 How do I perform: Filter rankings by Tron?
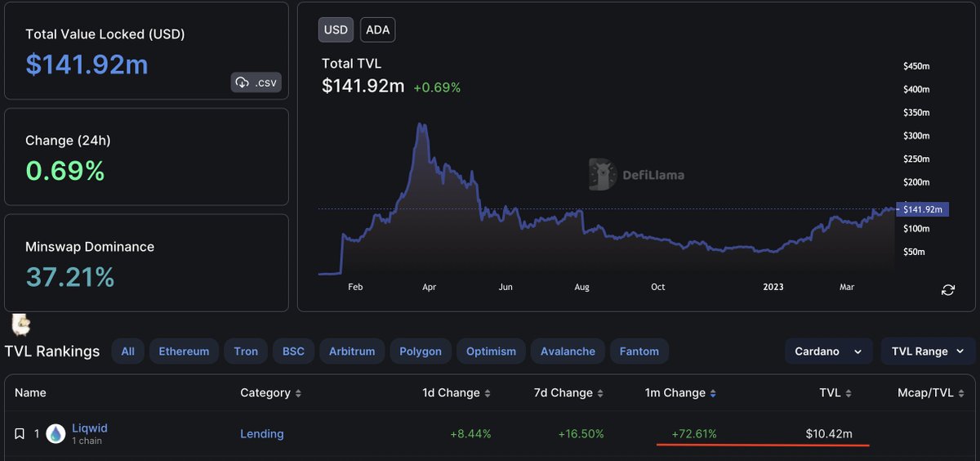(246, 351)
